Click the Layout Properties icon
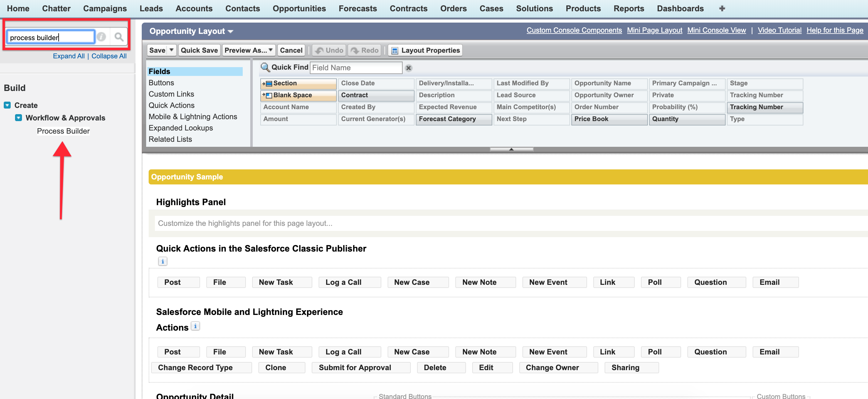868x399 pixels. tap(394, 51)
